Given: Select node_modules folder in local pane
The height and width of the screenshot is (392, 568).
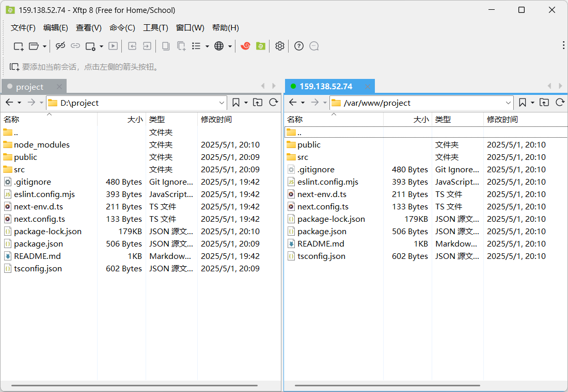Looking at the screenshot, I should click(x=141, y=145).
